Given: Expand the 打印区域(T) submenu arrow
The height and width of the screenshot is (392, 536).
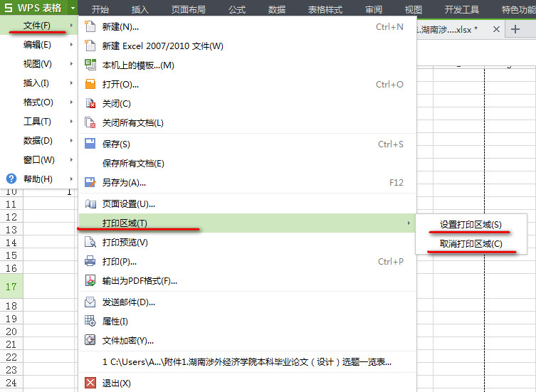Looking at the screenshot, I should point(409,223).
